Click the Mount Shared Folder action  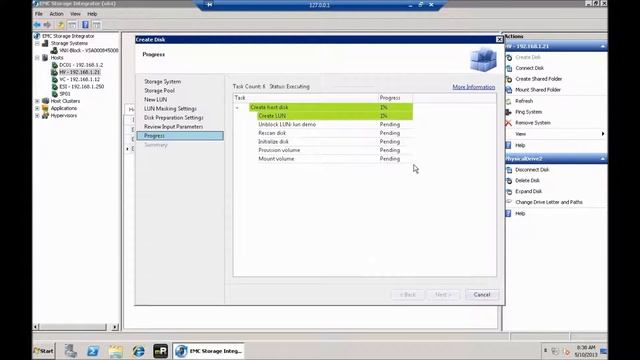pyautogui.click(x=538, y=90)
